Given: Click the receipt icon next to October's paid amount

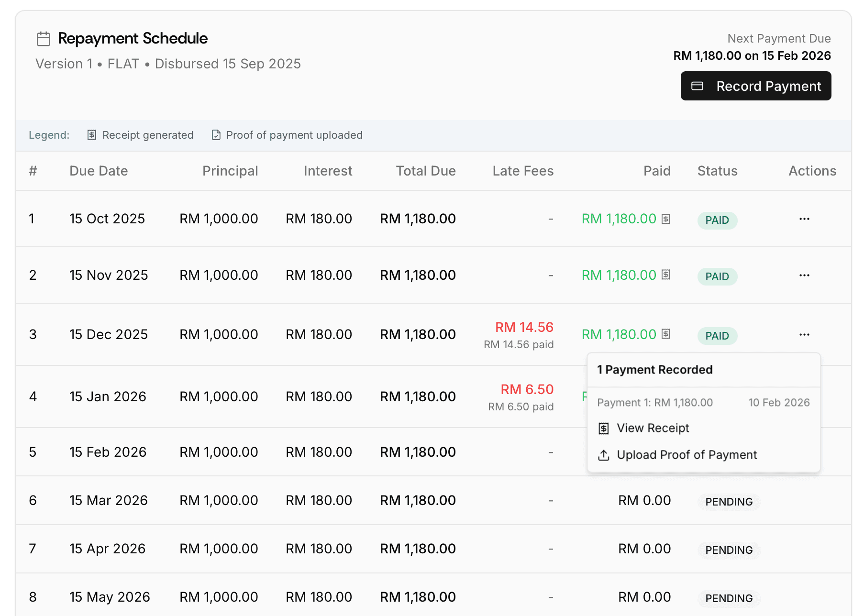Looking at the screenshot, I should 665,219.
